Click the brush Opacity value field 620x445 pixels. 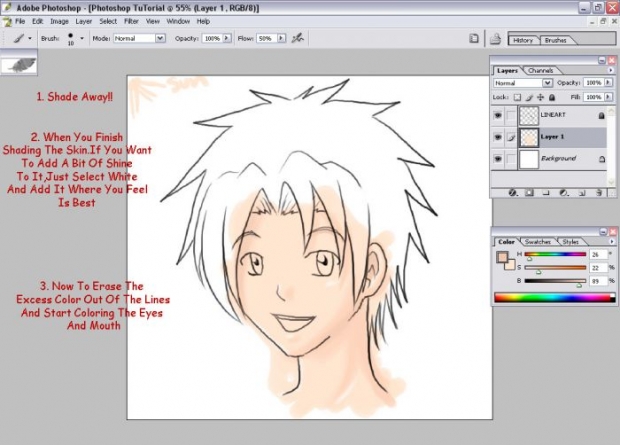coord(212,38)
